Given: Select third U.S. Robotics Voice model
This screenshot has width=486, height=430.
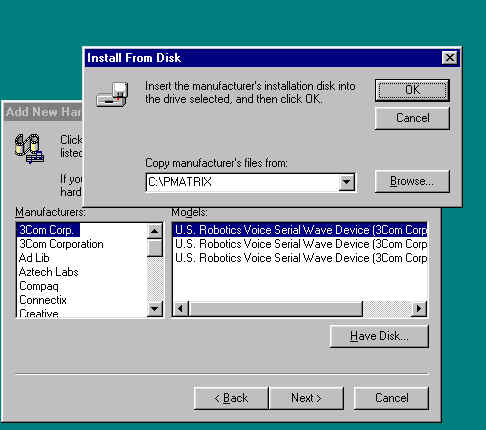Looking at the screenshot, I should (x=300, y=258).
